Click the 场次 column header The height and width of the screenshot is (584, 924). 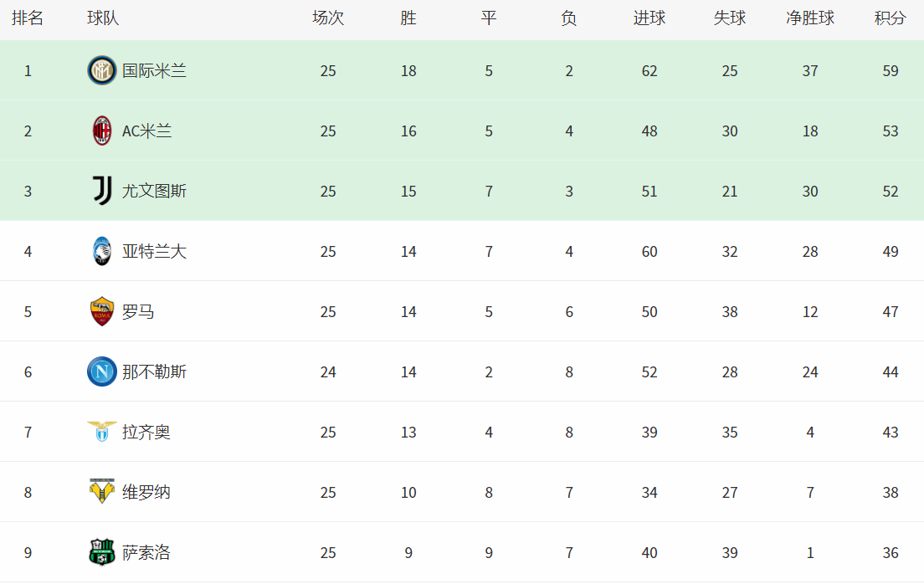coord(328,18)
